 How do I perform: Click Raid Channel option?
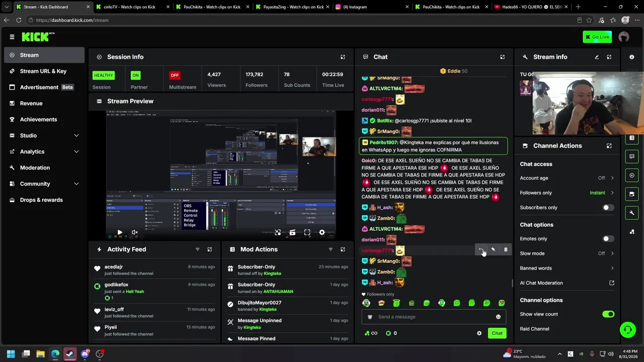point(534,329)
